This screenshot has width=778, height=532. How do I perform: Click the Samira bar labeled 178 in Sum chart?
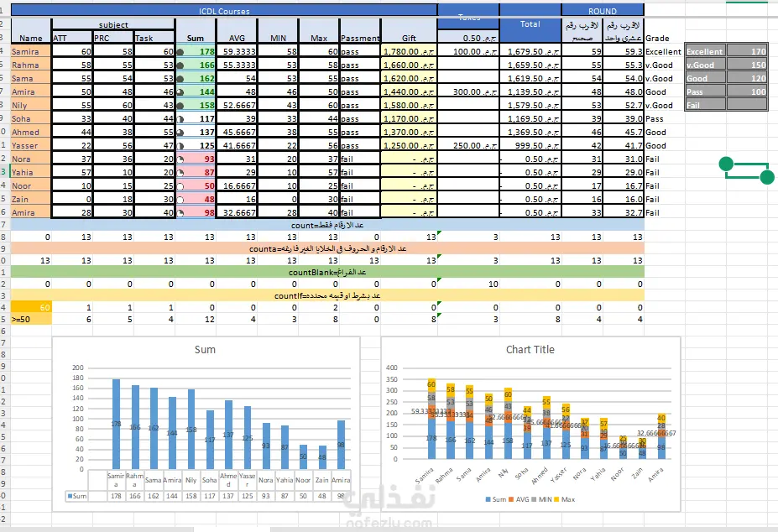click(116, 425)
